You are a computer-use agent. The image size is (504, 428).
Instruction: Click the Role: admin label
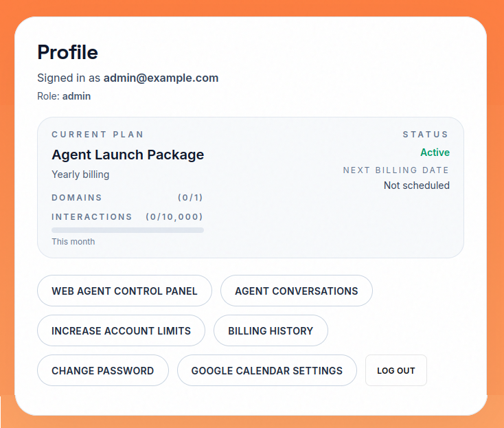(x=64, y=96)
